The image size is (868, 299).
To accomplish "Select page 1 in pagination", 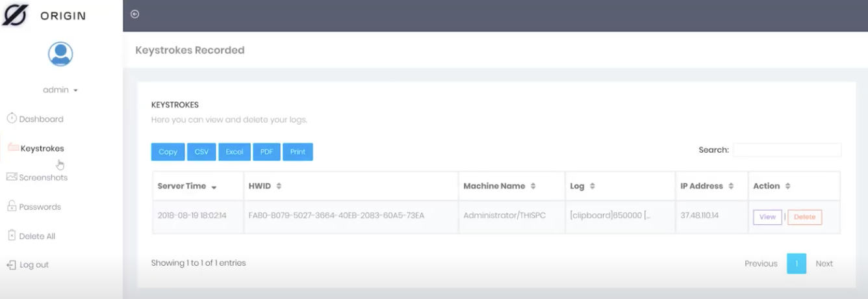I will (797, 263).
